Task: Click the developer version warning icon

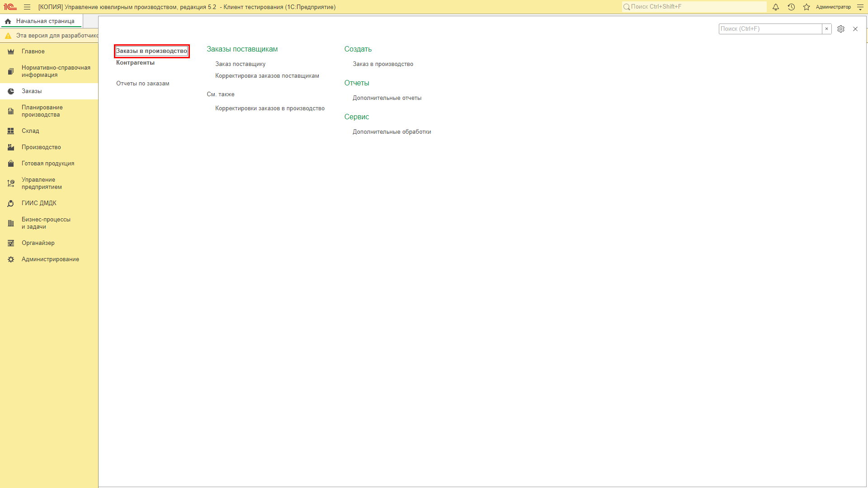Action: (x=8, y=36)
